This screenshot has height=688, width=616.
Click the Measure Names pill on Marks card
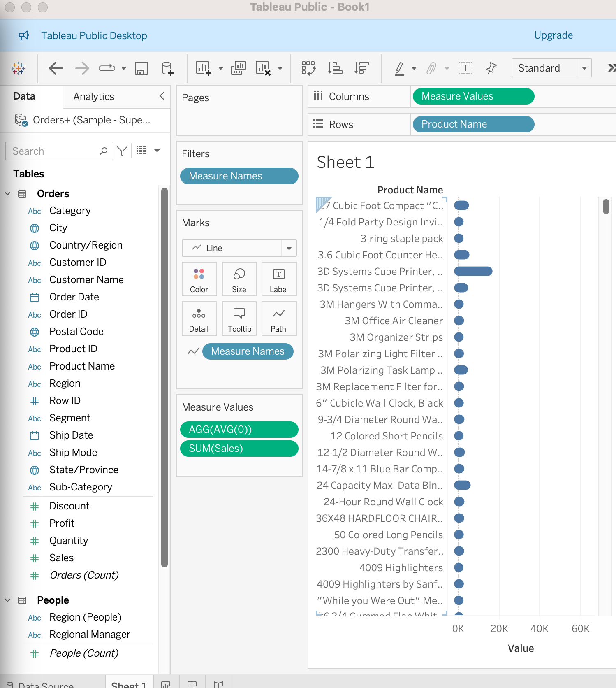pos(248,351)
